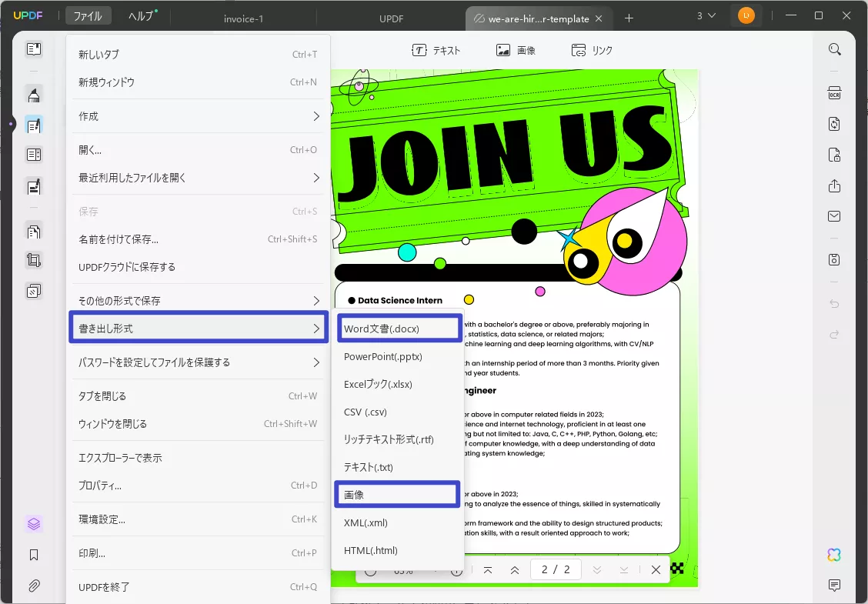Switch to the invoice-1 tab
Viewport: 868px width, 604px height.
point(244,18)
